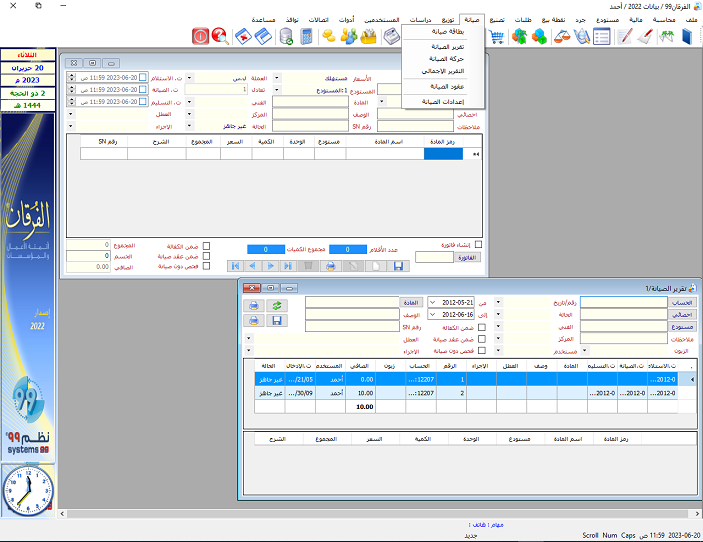Expand the الحالة status dropdown showing غير جاهز

click(191, 126)
